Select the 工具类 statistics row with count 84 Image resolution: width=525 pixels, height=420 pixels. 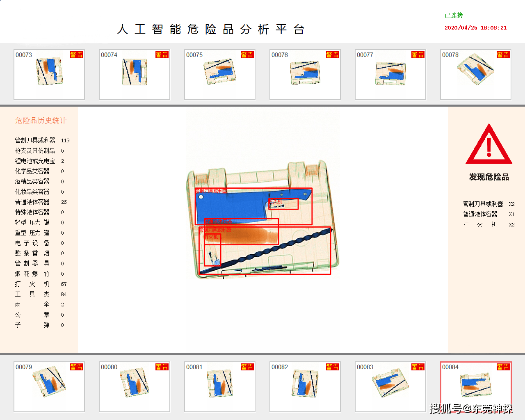[41, 294]
